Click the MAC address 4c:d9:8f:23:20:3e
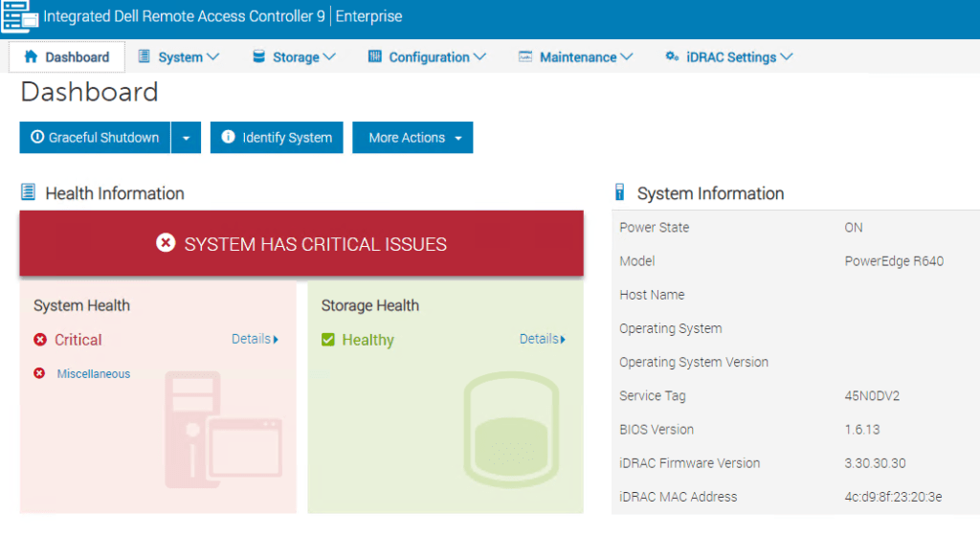This screenshot has width=980, height=536. (893, 498)
